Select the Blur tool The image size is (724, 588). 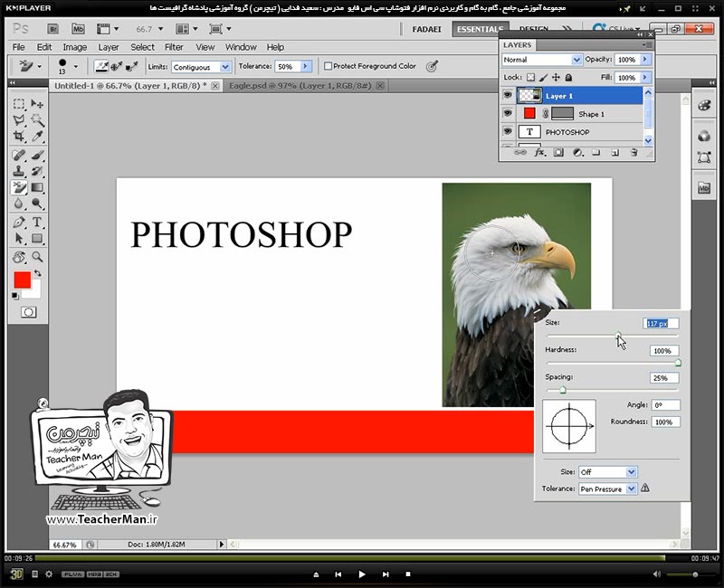19,204
